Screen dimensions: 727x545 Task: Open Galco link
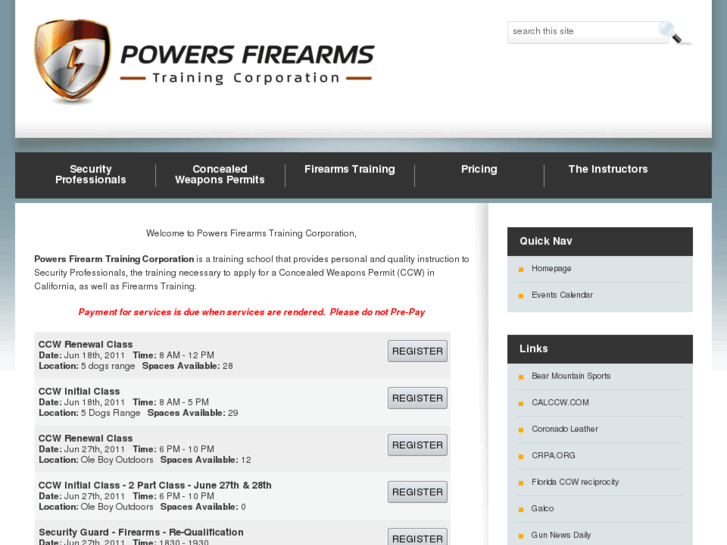click(542, 508)
